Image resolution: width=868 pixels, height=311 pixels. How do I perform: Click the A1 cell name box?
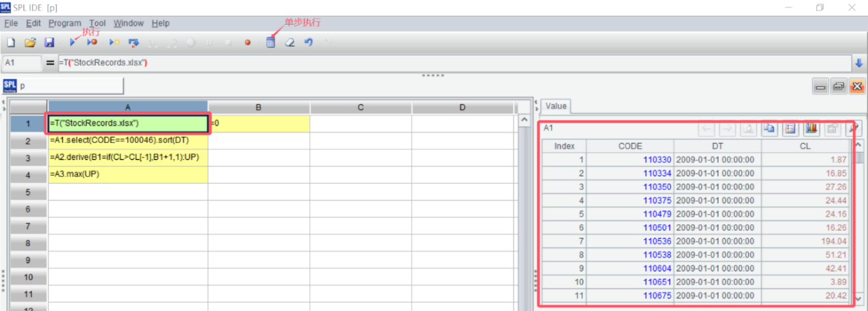[x=22, y=63]
